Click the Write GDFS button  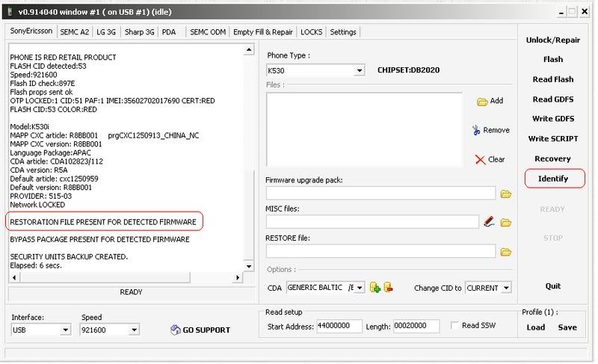(553, 119)
